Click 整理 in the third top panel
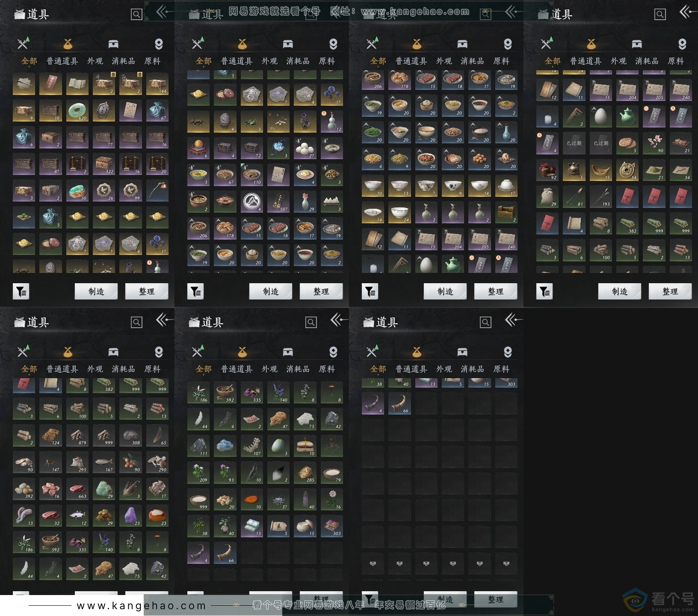698x616 pixels. click(x=496, y=291)
